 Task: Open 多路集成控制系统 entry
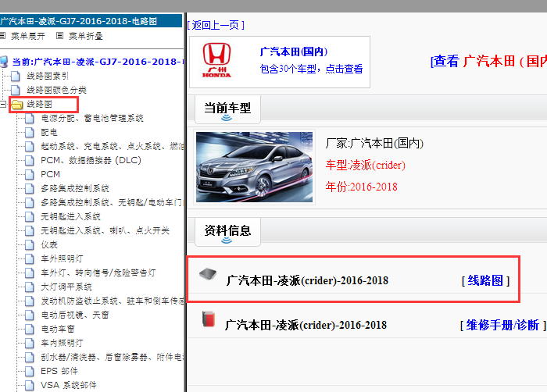pos(75,188)
